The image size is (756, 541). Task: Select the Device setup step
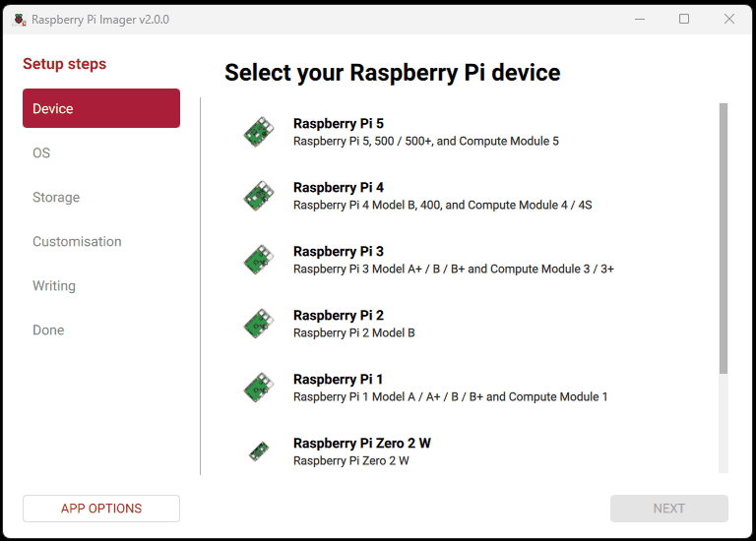pos(101,108)
